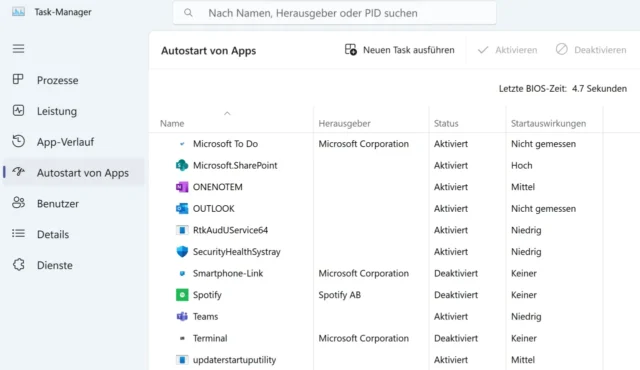Click the ONENOTEM app icon
Image resolution: width=640 pixels, height=370 pixels.
182,187
